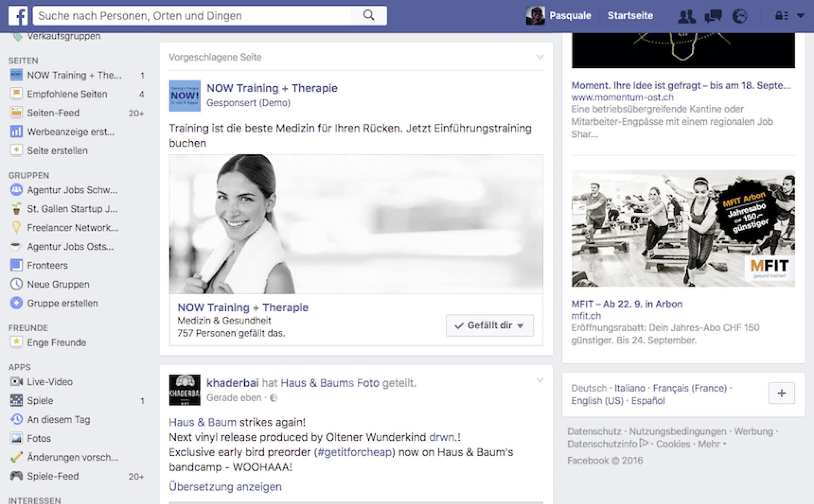
Task: Click the Fronteers group icon
Action: (x=16, y=265)
